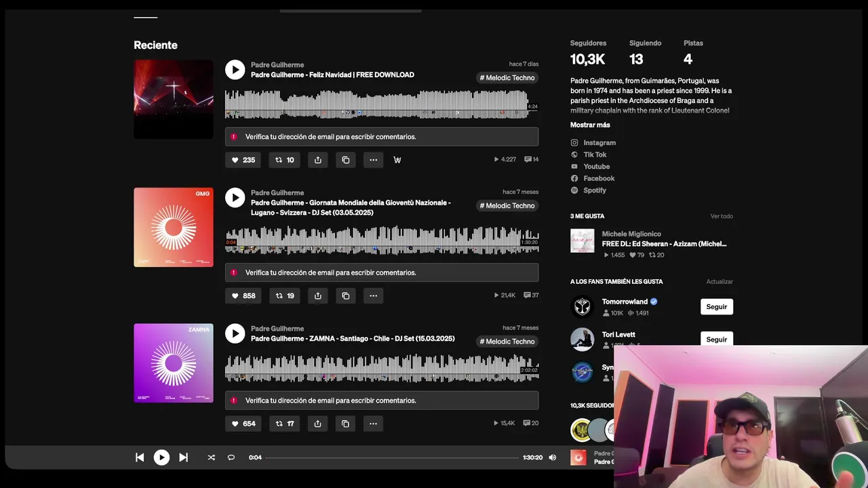The height and width of the screenshot is (488, 868).
Task: Play the Feliz Navidad track
Action: coord(235,69)
